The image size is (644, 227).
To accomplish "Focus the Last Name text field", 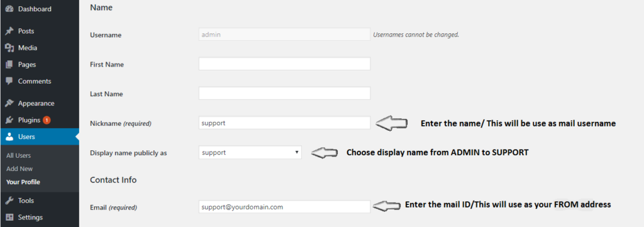I will click(284, 93).
